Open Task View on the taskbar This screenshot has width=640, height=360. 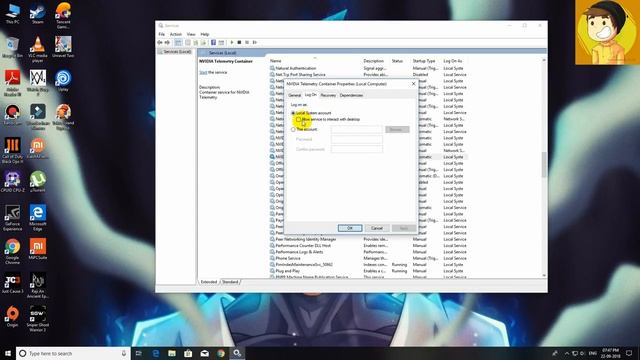[x=139, y=353]
